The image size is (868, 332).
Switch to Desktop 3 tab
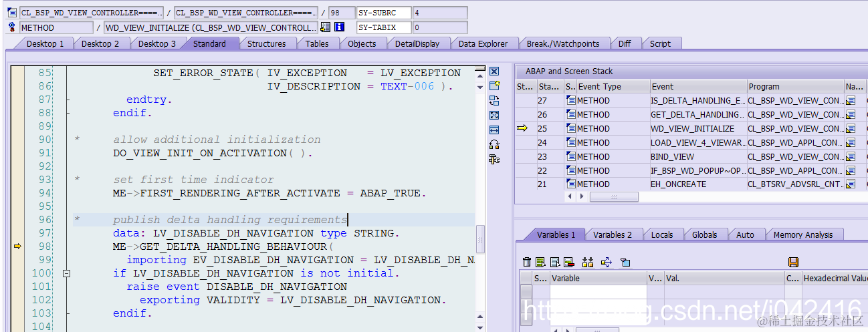click(157, 43)
